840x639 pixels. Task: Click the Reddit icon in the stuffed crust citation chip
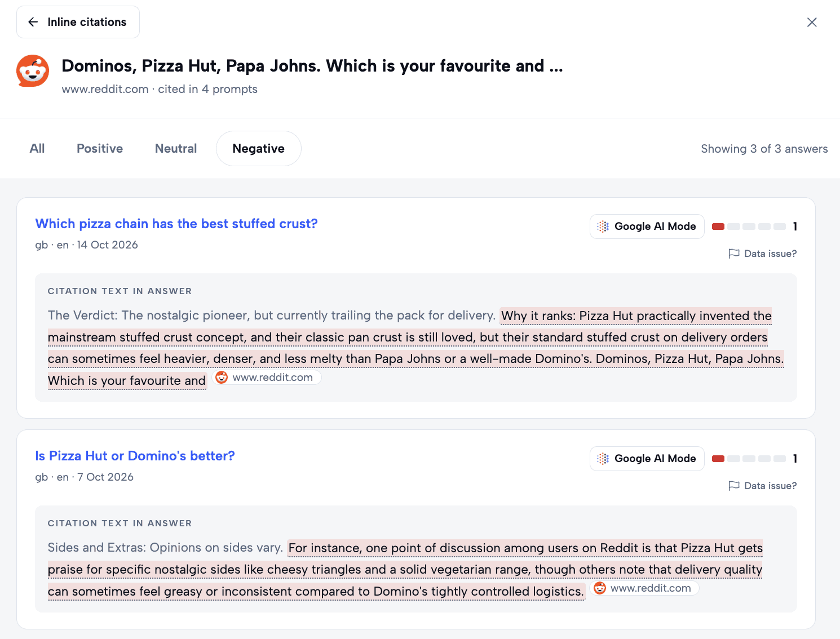(222, 378)
